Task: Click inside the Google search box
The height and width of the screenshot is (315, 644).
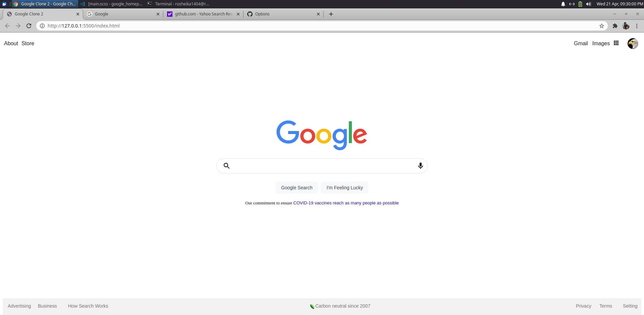Action: pyautogui.click(x=322, y=166)
